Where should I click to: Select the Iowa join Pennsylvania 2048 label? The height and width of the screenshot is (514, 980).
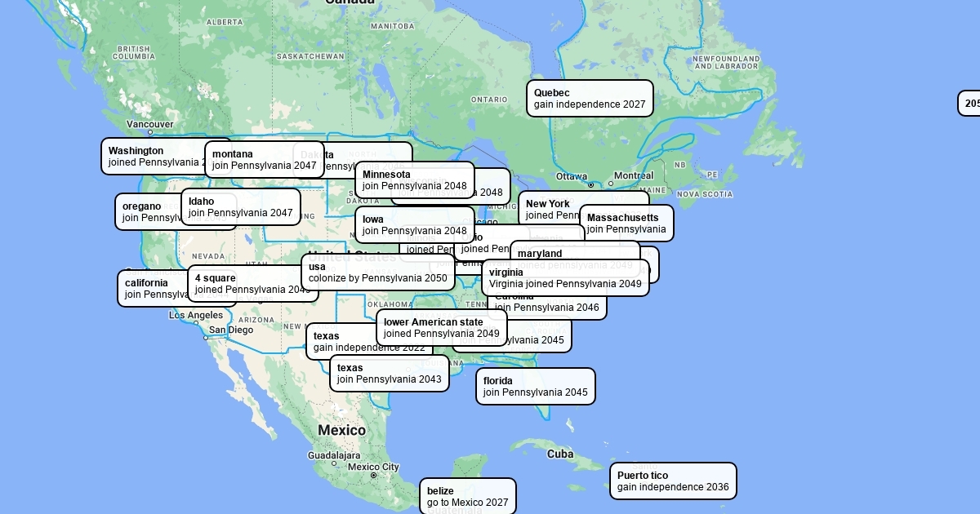[414, 225]
